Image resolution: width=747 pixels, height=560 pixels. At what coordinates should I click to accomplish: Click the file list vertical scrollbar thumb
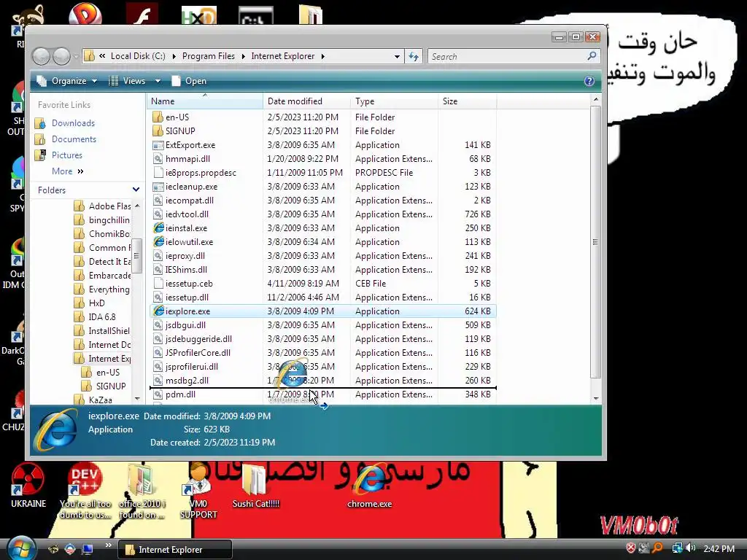pos(595,242)
